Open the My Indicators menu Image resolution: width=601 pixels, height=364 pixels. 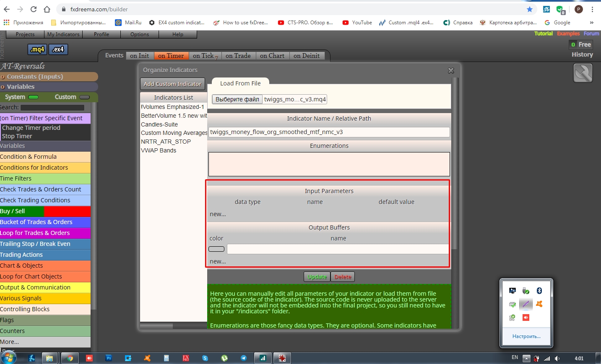63,34
